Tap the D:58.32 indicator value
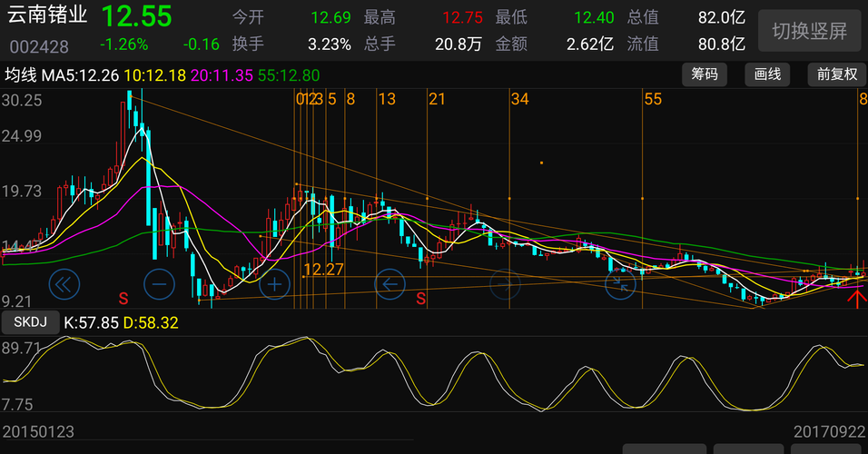The height and width of the screenshot is (454, 868). [151, 322]
